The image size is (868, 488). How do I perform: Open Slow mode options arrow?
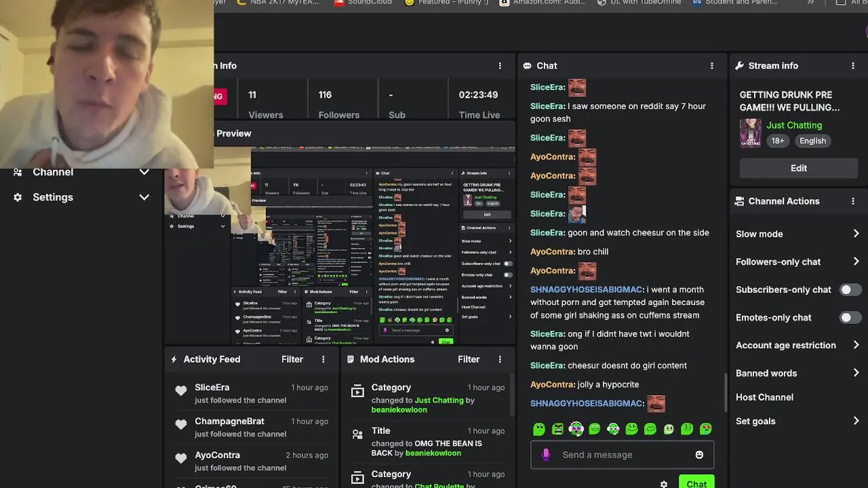point(856,234)
